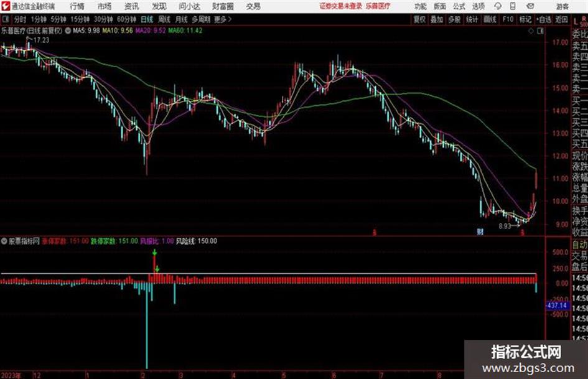
Task: Click the MA60: 11.42 value
Action: [x=185, y=30]
